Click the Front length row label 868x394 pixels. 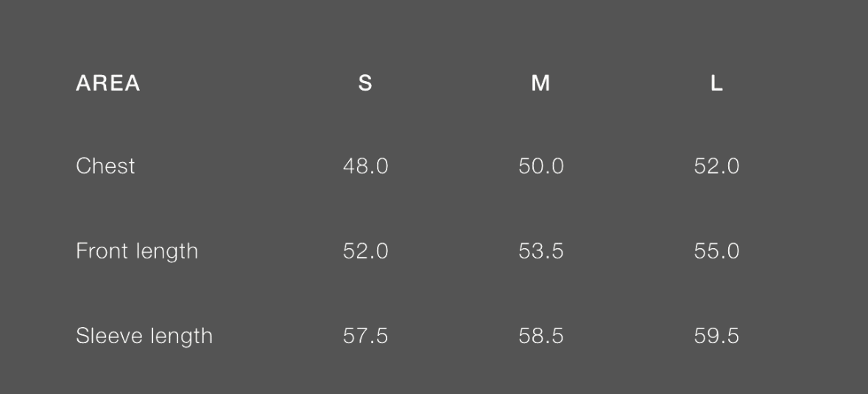(x=137, y=251)
